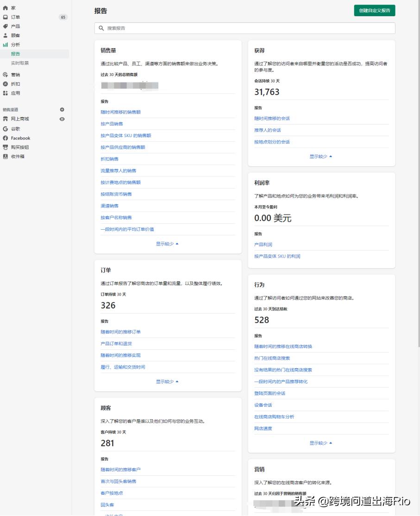Toggle visibility of 网上商城 channel

click(x=62, y=119)
